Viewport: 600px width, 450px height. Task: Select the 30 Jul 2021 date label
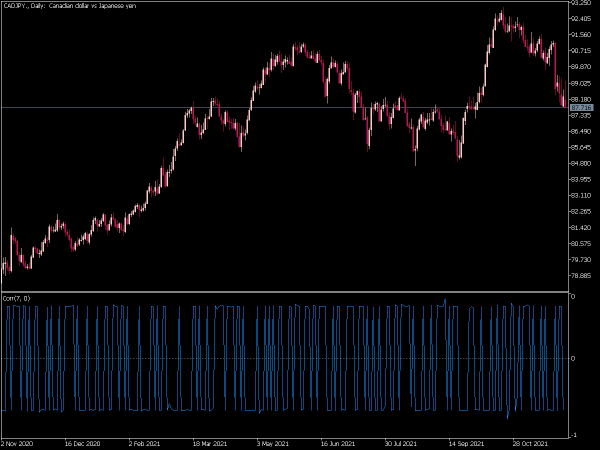click(x=401, y=444)
